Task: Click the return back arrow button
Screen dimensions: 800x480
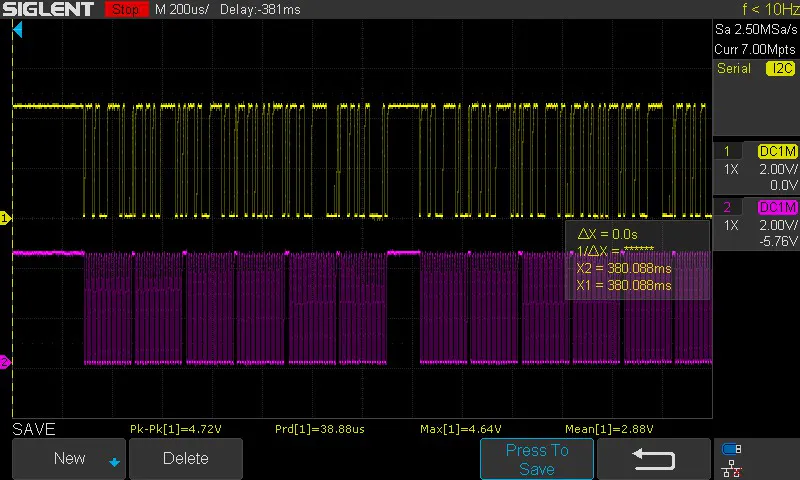Action: tap(654, 459)
